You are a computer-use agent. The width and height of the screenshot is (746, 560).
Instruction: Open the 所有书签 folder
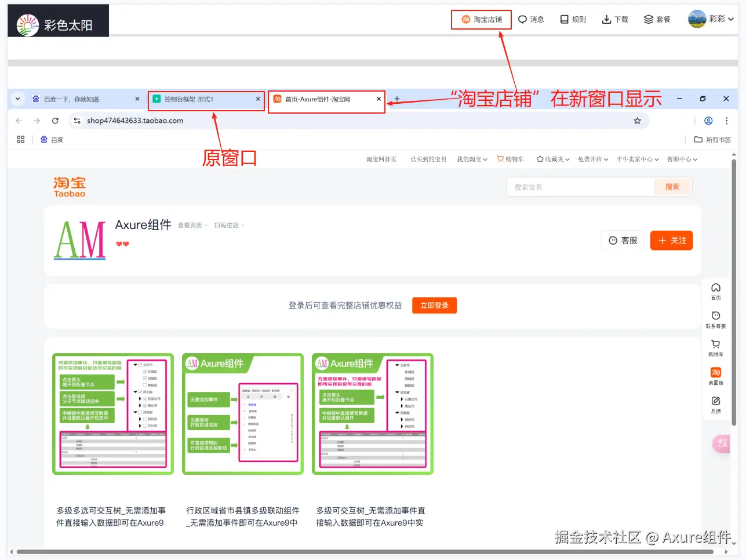point(712,140)
